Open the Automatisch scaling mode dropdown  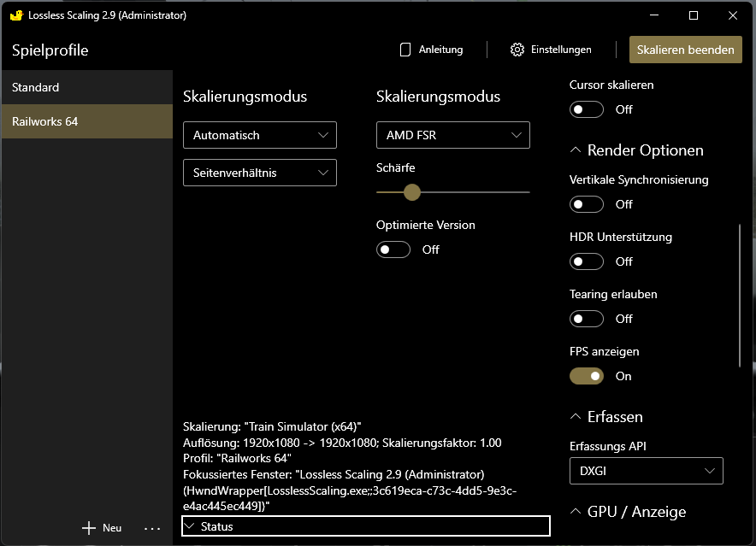(x=260, y=135)
